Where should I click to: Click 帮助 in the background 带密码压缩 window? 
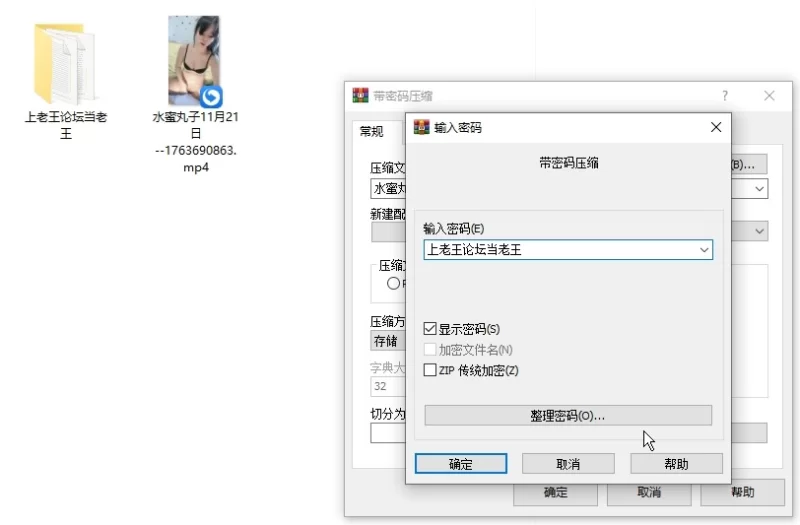pyautogui.click(x=742, y=492)
